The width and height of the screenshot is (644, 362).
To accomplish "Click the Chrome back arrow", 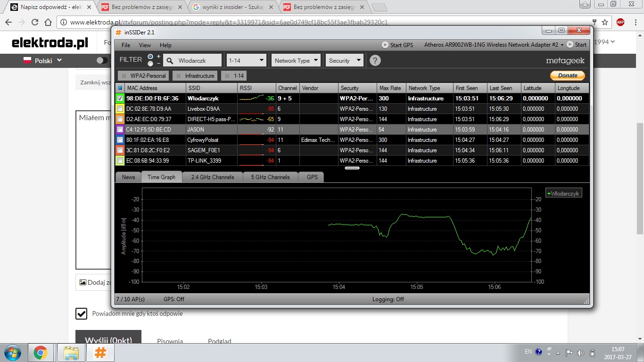I will pyautogui.click(x=8, y=22).
